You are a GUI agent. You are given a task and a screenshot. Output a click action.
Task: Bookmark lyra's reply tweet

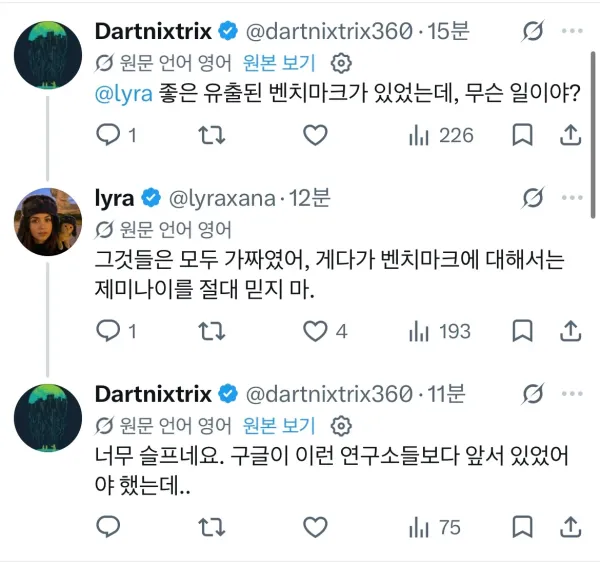click(x=522, y=331)
